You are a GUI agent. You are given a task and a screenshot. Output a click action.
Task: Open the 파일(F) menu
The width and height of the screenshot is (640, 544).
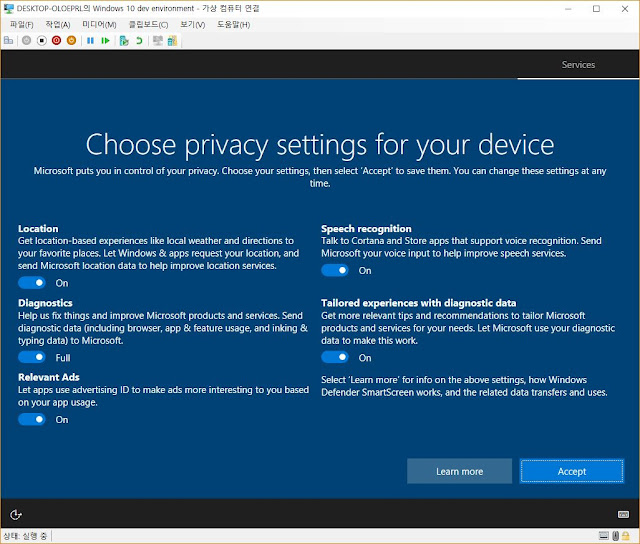(22, 24)
